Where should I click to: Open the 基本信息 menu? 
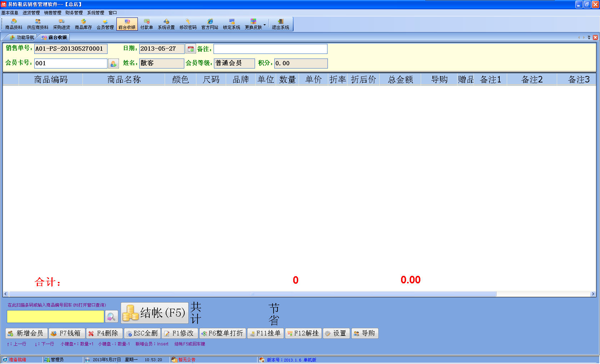pyautogui.click(x=10, y=13)
